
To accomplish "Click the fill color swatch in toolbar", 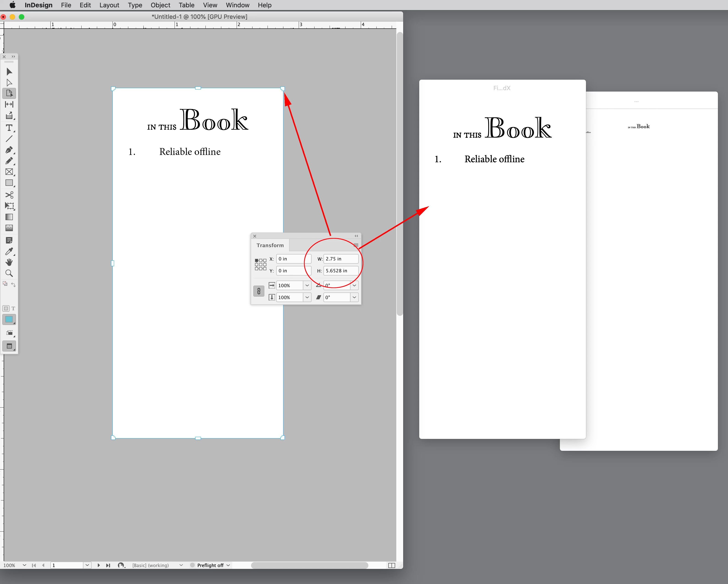I will tap(9, 319).
